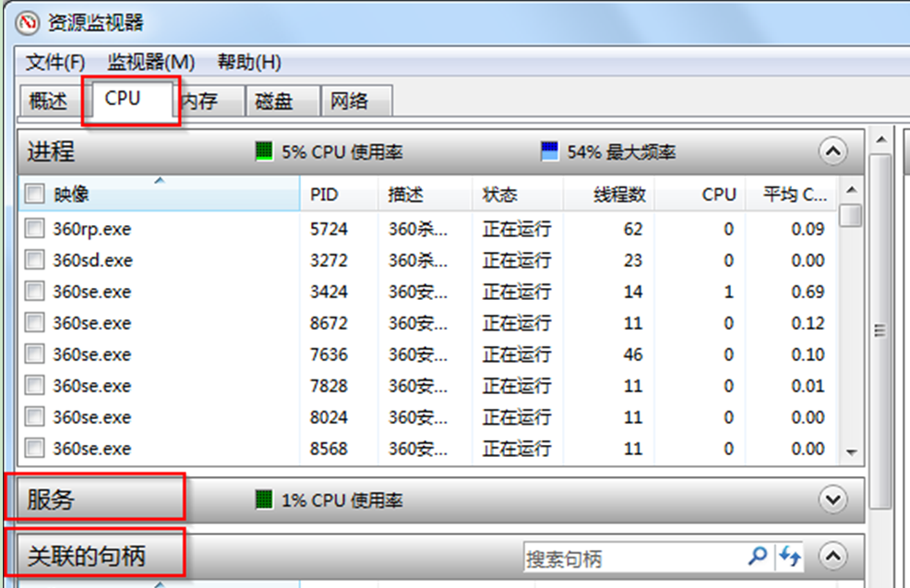Open the 帮助(H) menu

249,62
